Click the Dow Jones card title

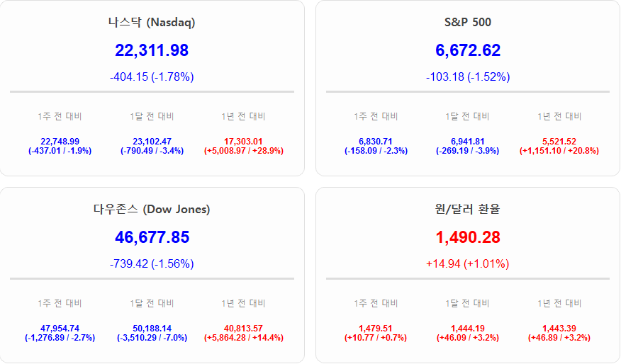click(x=152, y=209)
